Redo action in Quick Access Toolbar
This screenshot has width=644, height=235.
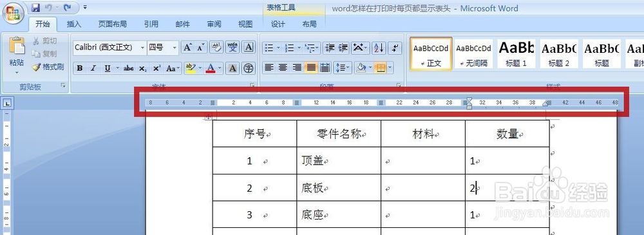pyautogui.click(x=68, y=7)
